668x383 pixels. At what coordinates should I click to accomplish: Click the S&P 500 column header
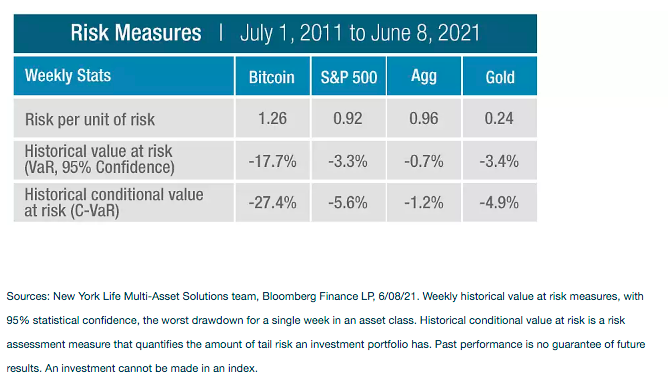pyautogui.click(x=348, y=76)
